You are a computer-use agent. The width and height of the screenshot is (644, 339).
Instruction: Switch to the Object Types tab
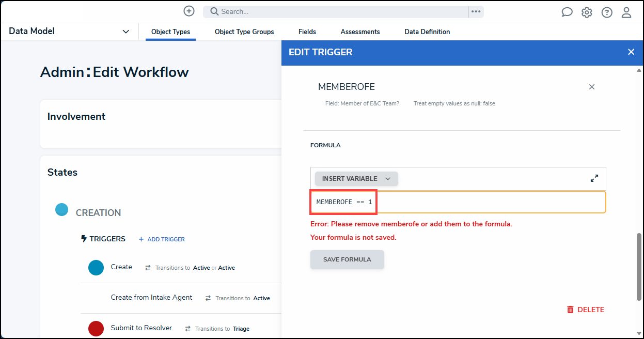(x=170, y=32)
